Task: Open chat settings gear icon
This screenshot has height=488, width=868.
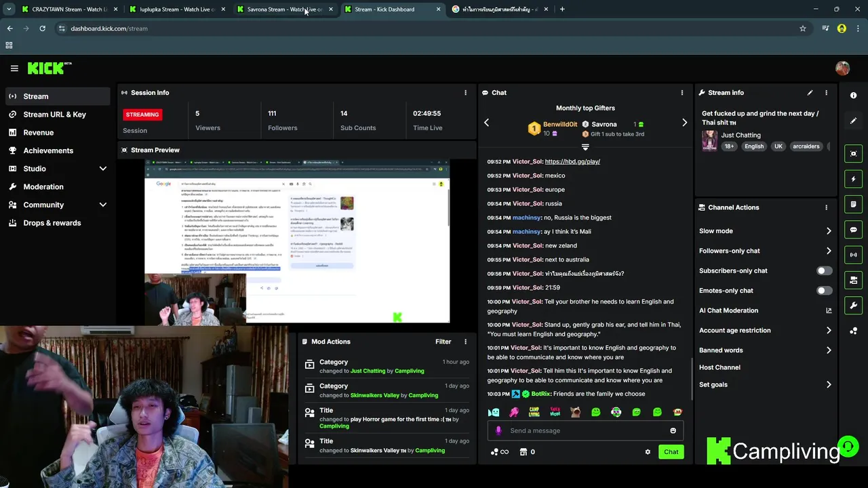Action: click(x=648, y=452)
